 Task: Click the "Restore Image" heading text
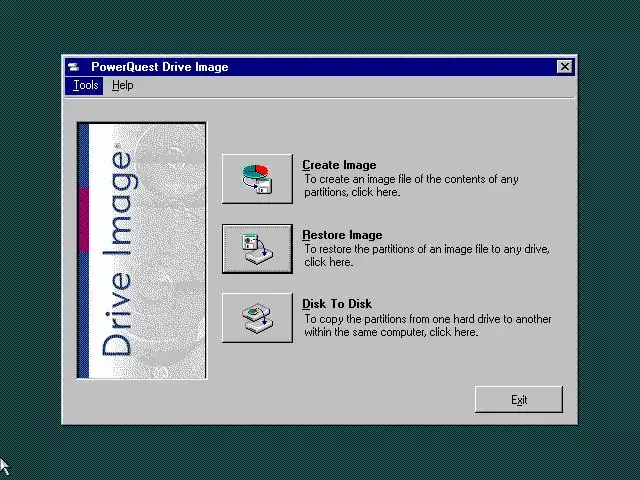342,235
